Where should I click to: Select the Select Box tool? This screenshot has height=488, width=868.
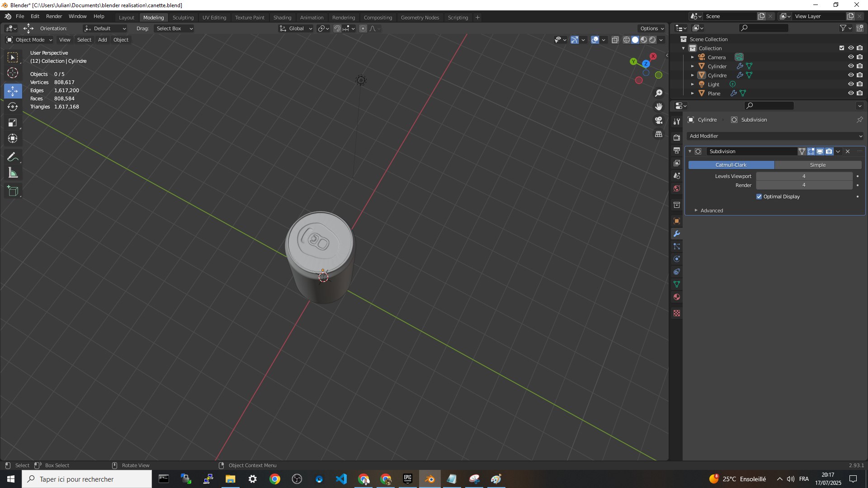click(13, 57)
